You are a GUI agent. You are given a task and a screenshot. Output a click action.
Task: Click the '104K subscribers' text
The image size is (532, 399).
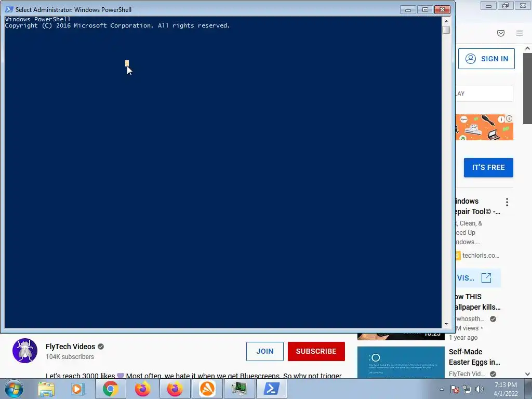70,357
